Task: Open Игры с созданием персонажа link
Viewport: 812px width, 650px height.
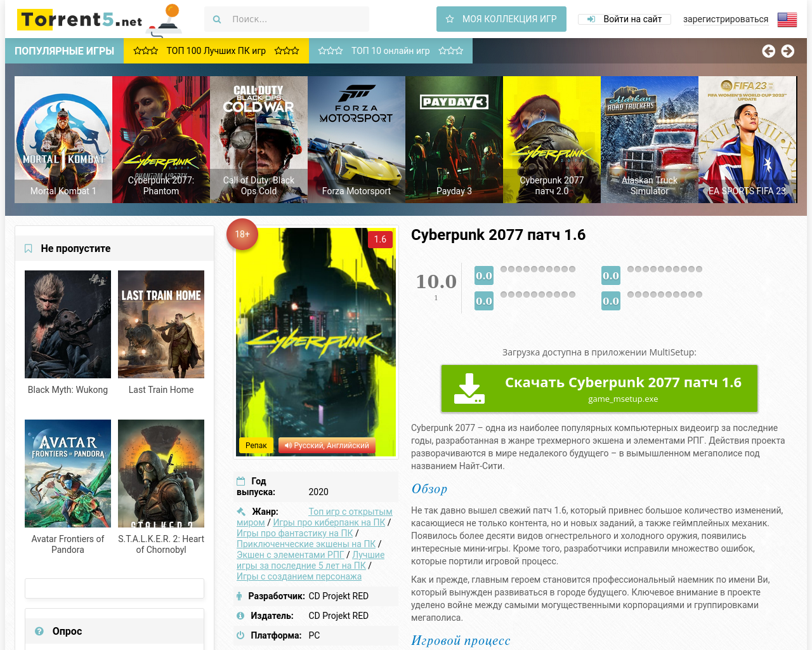Action: [299, 576]
